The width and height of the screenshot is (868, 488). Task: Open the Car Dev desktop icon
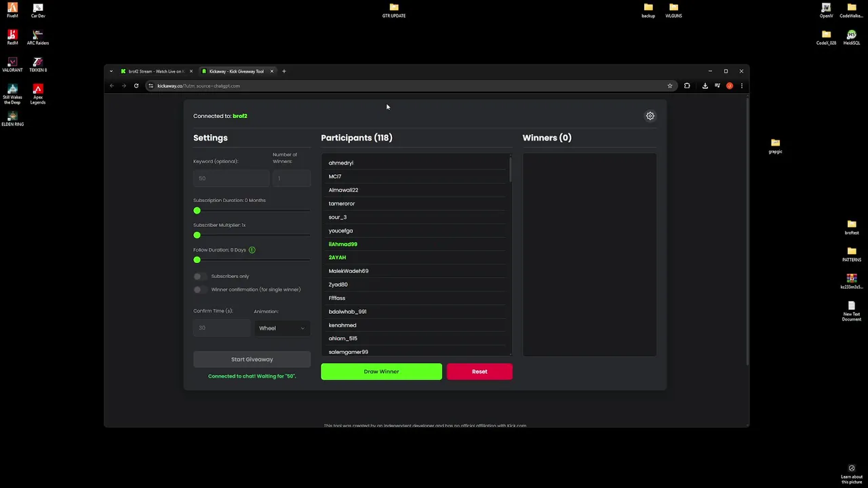(38, 10)
